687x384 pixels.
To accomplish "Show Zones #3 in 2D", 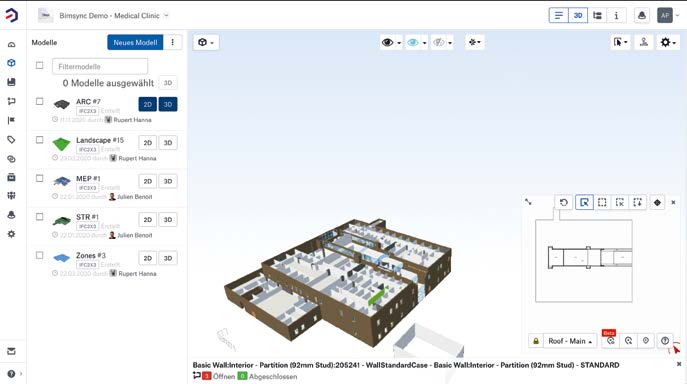I will pos(148,258).
